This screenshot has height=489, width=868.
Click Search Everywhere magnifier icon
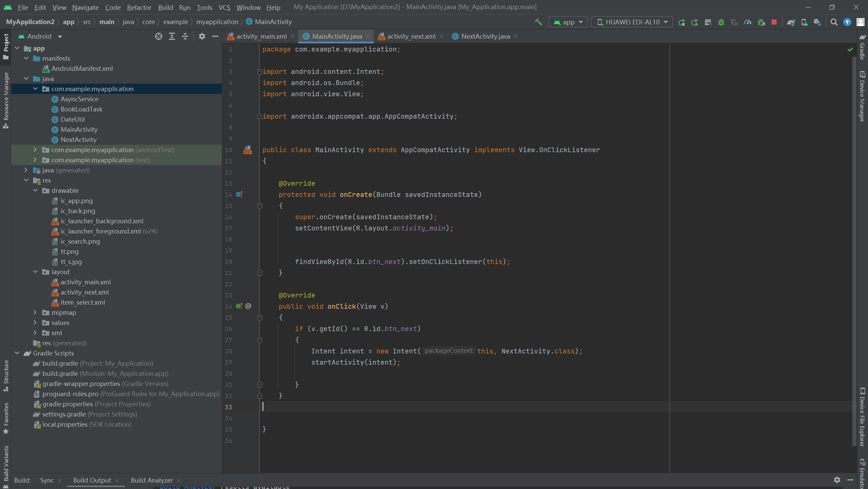point(834,22)
